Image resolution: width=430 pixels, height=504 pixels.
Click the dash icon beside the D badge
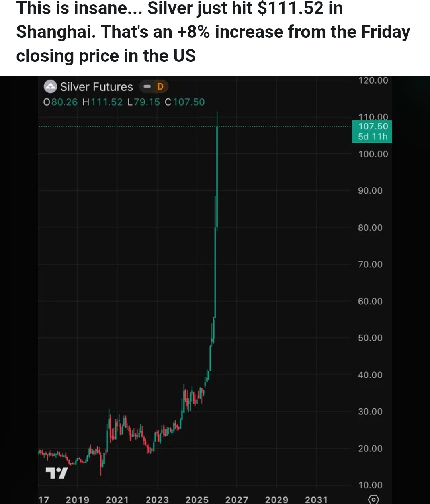click(147, 86)
